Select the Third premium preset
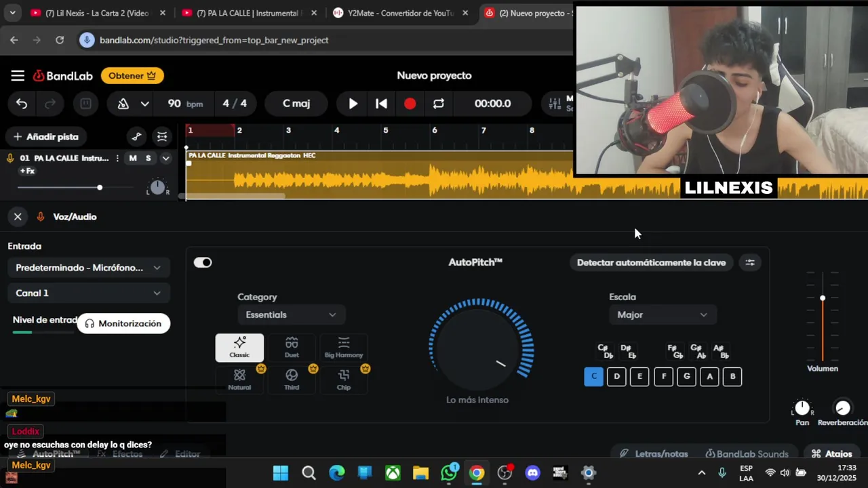Image resolution: width=868 pixels, height=488 pixels. point(292,380)
